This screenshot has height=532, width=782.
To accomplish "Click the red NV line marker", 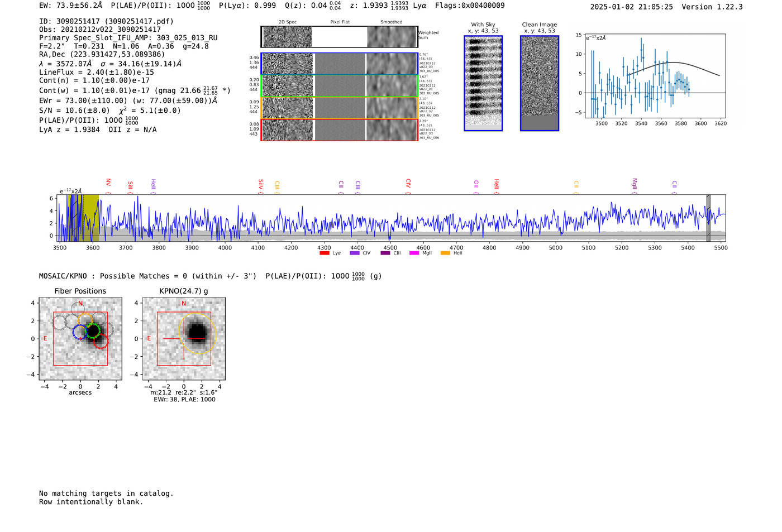I will coord(108,183).
